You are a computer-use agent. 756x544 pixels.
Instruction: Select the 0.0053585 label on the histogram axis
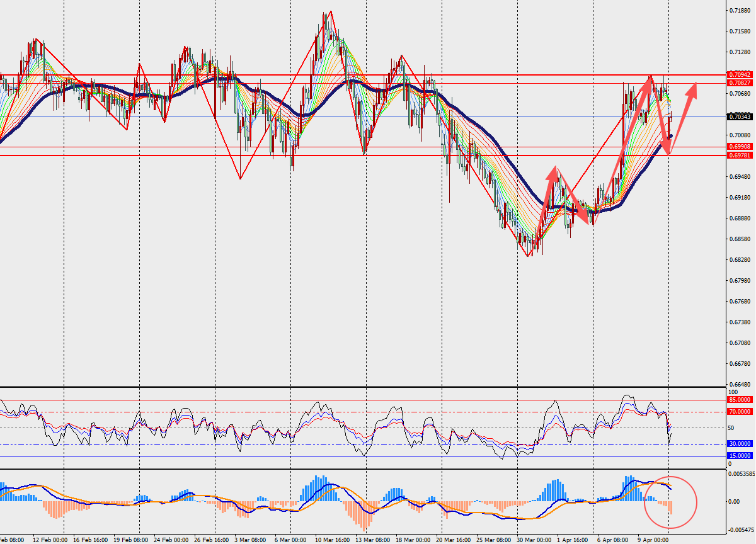(x=742, y=473)
